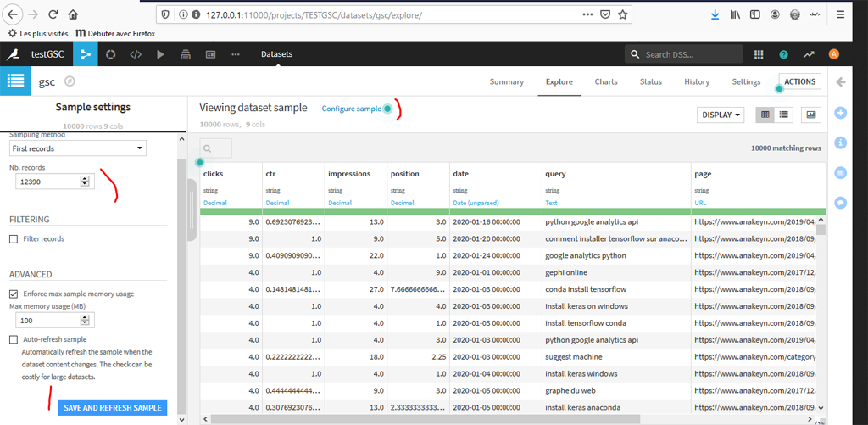Select the Explore tab
Viewport: 868px width, 425px height.
click(559, 81)
